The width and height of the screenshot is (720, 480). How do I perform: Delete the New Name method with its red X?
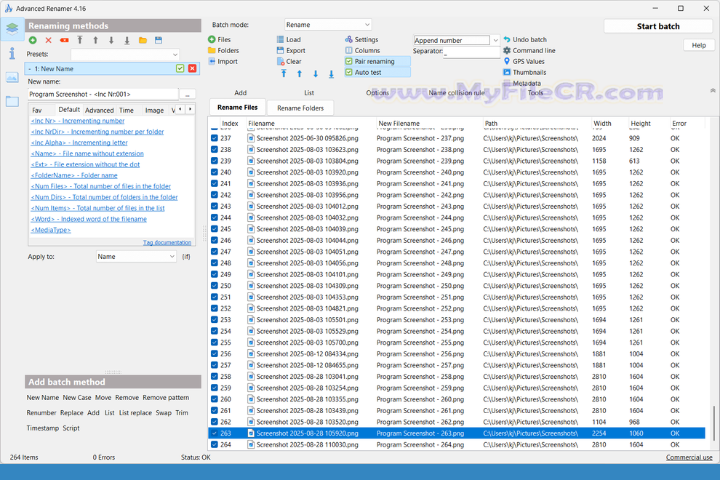[x=192, y=68]
